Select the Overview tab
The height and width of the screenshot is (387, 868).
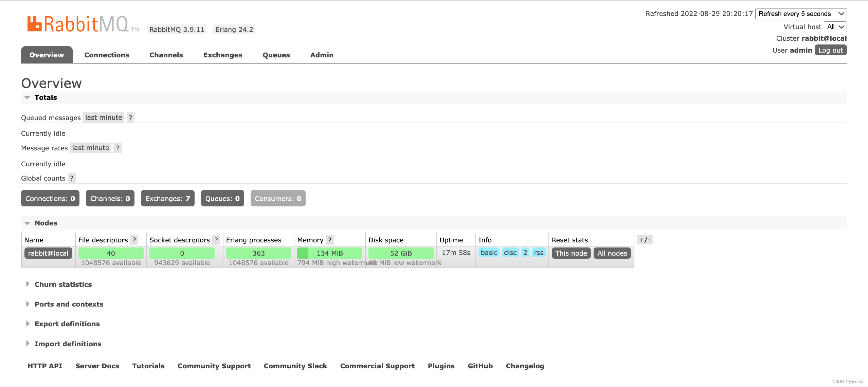coord(47,55)
